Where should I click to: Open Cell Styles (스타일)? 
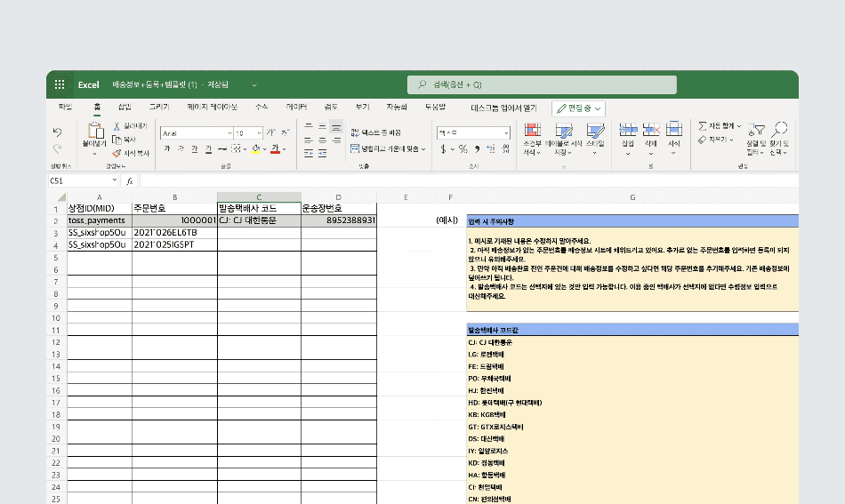click(x=595, y=139)
